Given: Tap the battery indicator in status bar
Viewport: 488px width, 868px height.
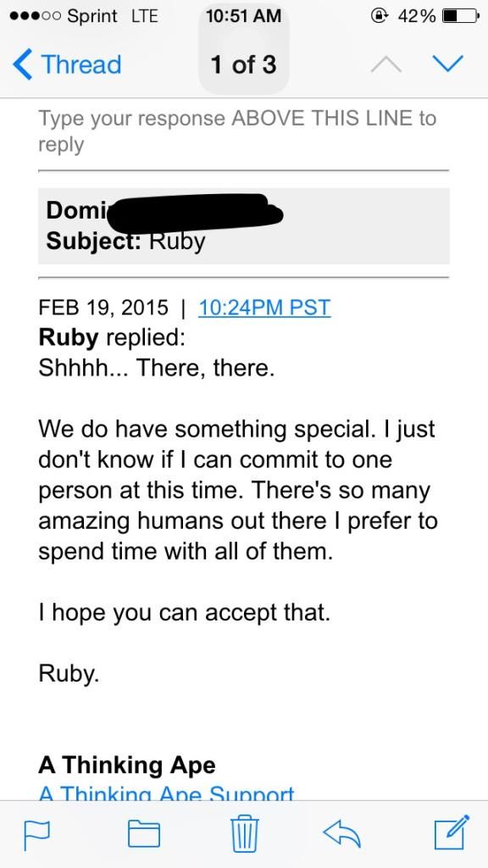Looking at the screenshot, I should coord(460,16).
